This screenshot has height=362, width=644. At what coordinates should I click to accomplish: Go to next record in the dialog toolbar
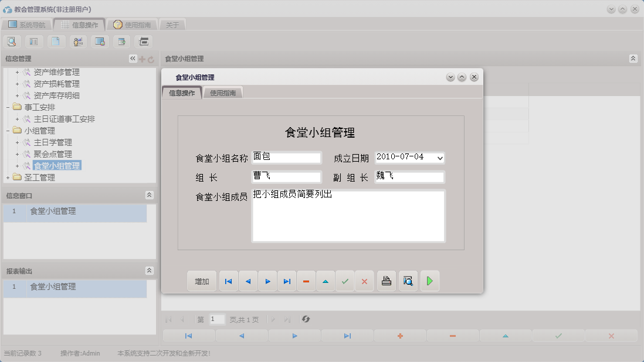[x=267, y=281]
